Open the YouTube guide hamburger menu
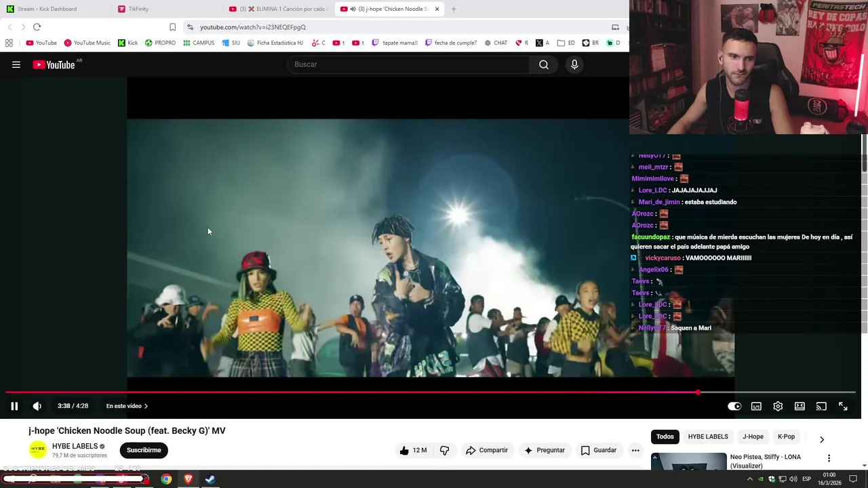 pos(16,64)
